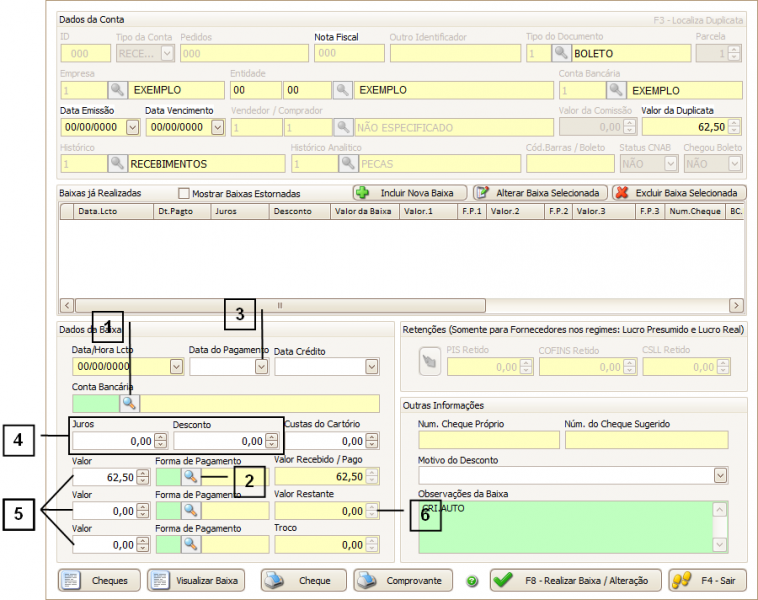
Task: Click the Empresa lookup magnifier icon
Action: point(118,90)
